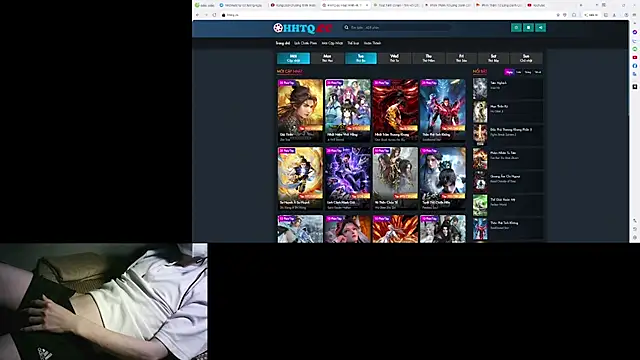The image size is (640, 360).
Task: Open a new browser tab with plus
Action: click(x=581, y=5)
